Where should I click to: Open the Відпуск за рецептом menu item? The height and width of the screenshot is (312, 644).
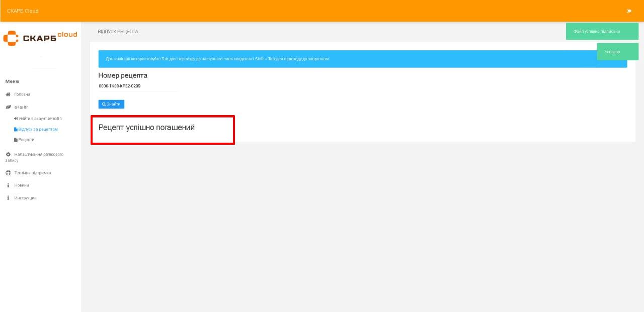38,129
